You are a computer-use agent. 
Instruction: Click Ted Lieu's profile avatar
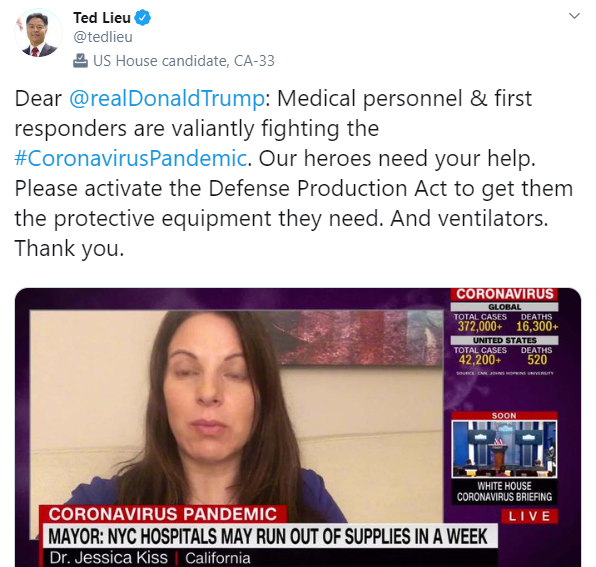[38, 33]
